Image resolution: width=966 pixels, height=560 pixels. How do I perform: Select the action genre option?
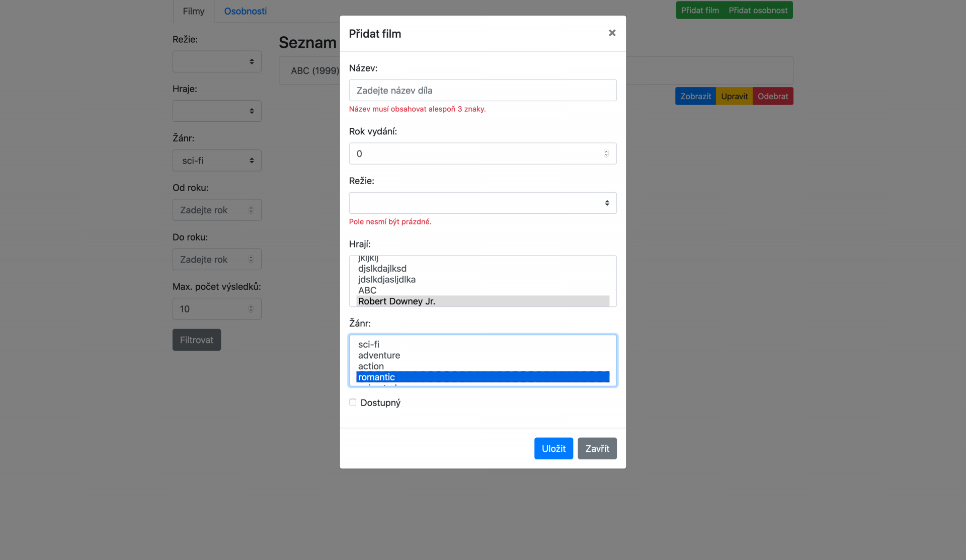click(x=371, y=366)
